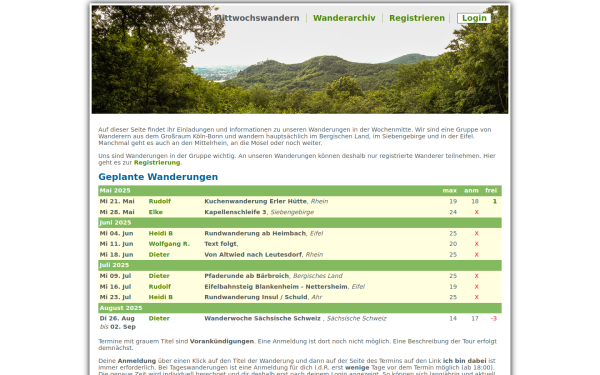
Task: Click the red X on Kapellenschleife row
Action: (x=476, y=212)
